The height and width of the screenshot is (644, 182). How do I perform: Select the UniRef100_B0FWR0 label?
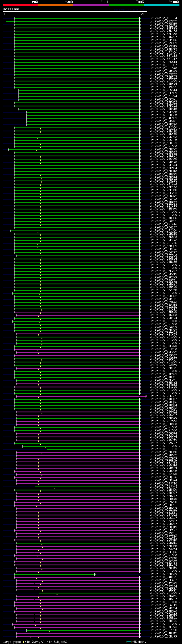point(163,346)
